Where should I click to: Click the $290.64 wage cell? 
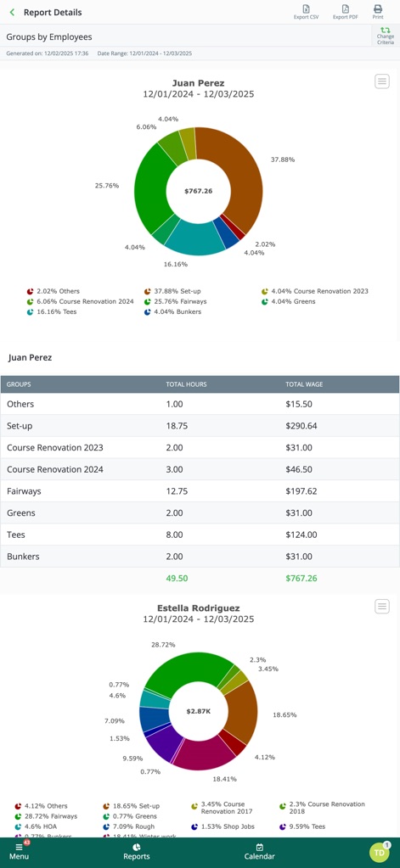(x=301, y=426)
